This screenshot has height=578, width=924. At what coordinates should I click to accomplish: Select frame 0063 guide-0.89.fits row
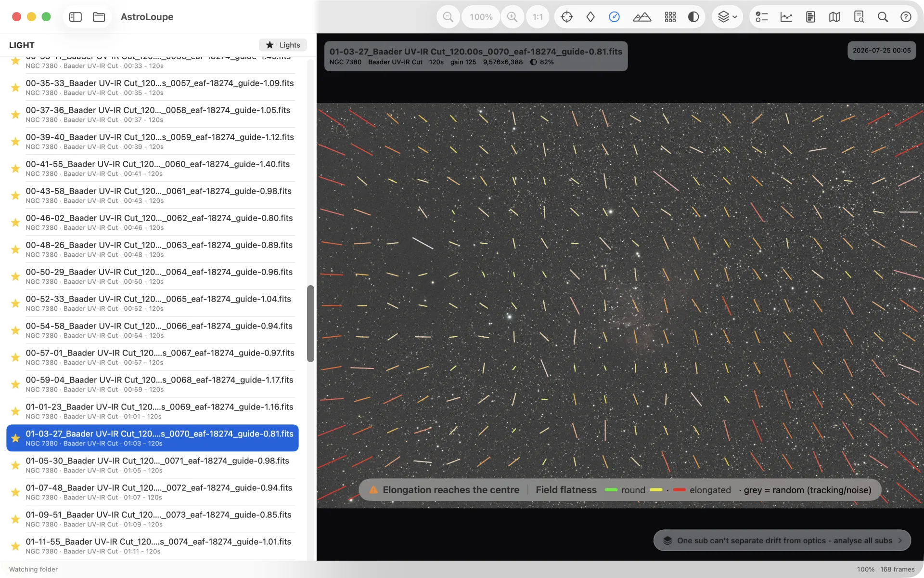tap(153, 249)
